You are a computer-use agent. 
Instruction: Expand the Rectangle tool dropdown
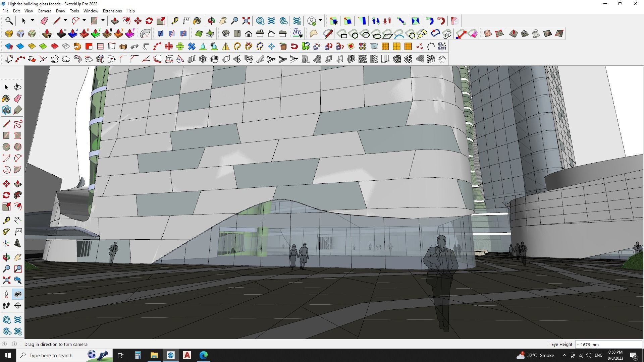[103, 20]
